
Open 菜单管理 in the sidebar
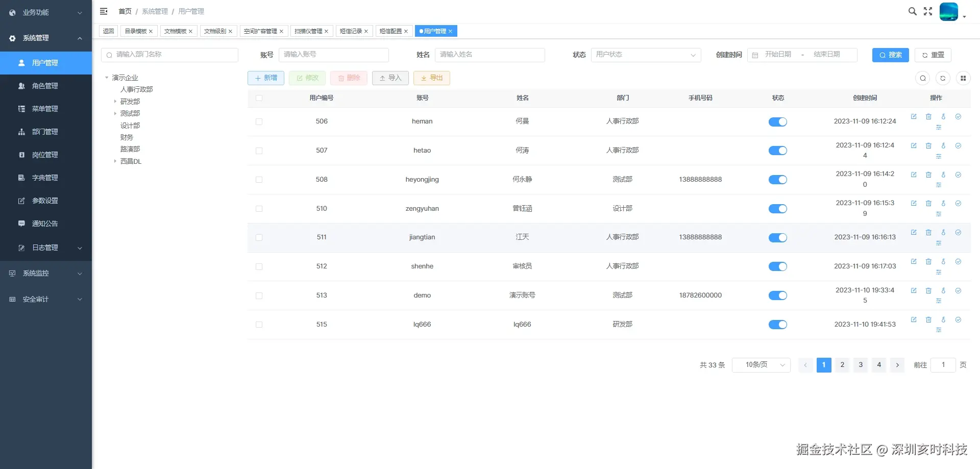coord(46,109)
